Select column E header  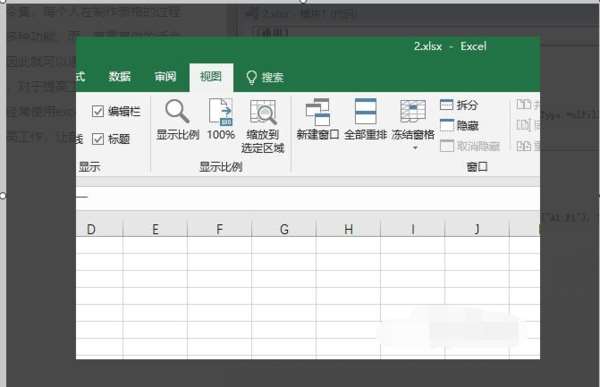point(155,229)
